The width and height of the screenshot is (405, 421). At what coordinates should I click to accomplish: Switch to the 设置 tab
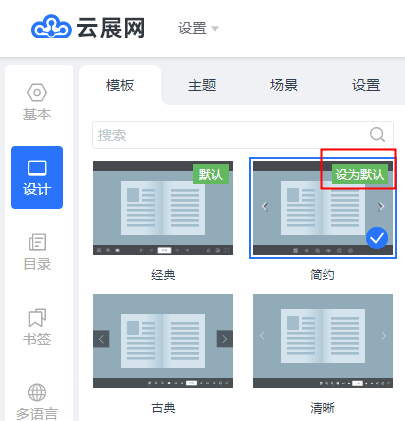coord(366,85)
